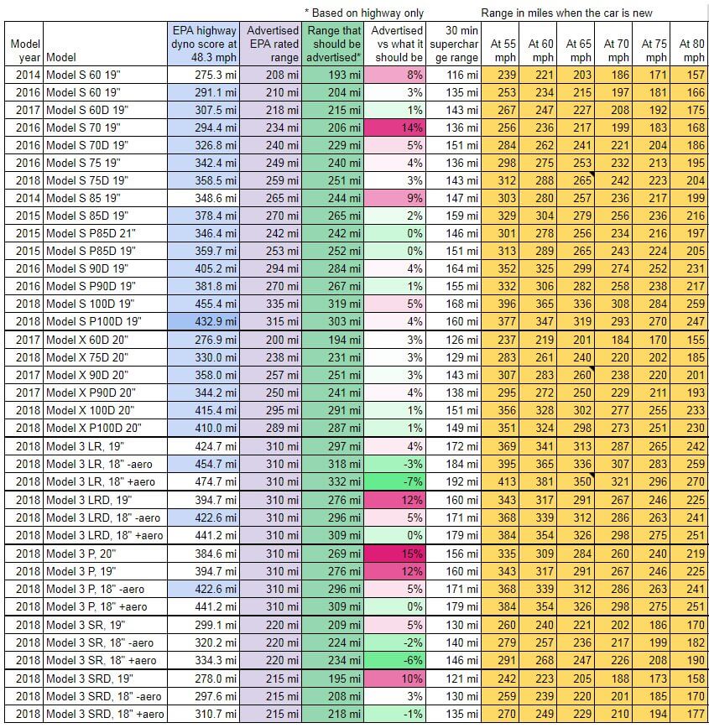Viewport: 709px width, 728px height.
Task: Click the "Model 3 SRD, 19"" cell
Action: tap(106, 679)
